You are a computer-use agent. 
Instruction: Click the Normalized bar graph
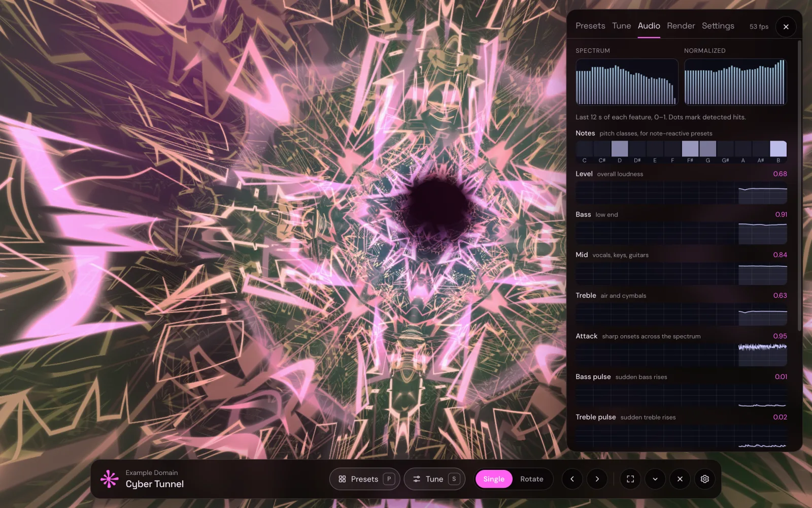(x=735, y=82)
